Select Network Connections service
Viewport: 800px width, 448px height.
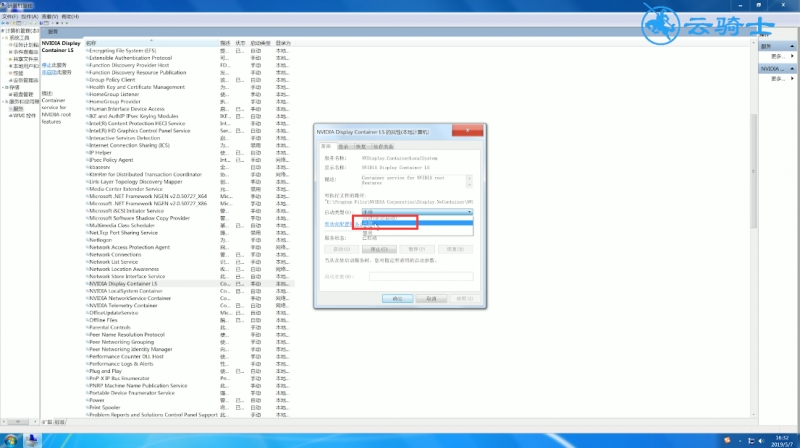tap(115, 255)
